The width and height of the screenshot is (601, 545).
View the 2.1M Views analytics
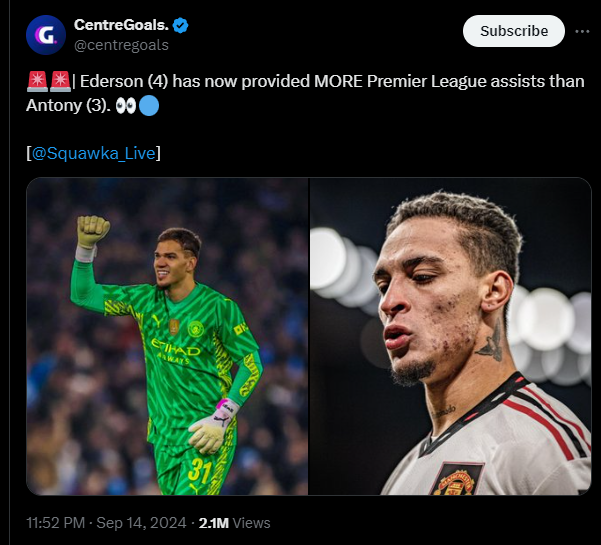coord(234,522)
